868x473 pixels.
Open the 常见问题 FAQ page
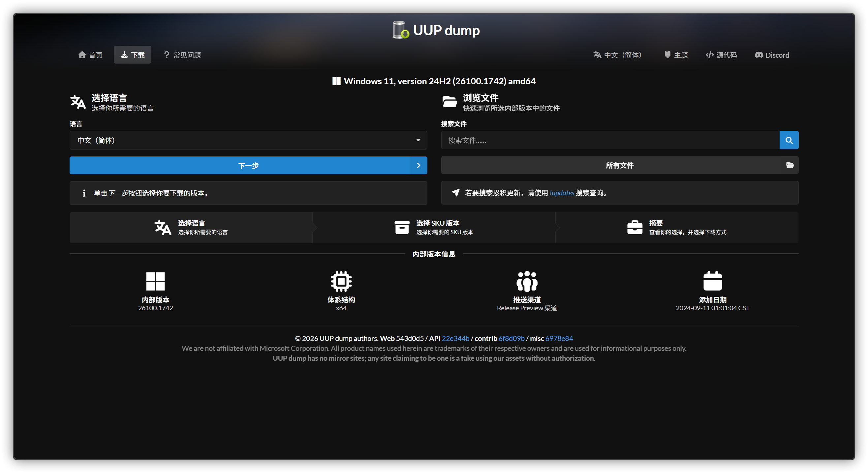(x=182, y=55)
